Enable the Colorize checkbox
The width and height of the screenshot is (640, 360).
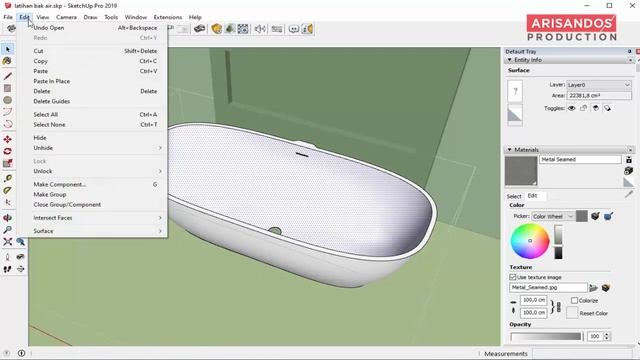click(x=574, y=300)
